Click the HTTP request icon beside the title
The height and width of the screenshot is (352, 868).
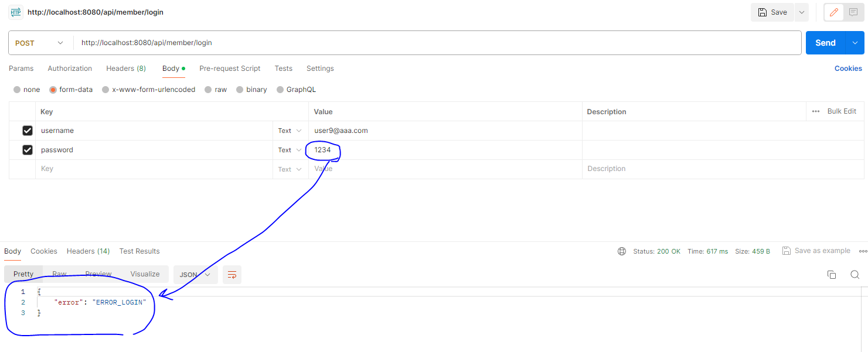point(16,12)
